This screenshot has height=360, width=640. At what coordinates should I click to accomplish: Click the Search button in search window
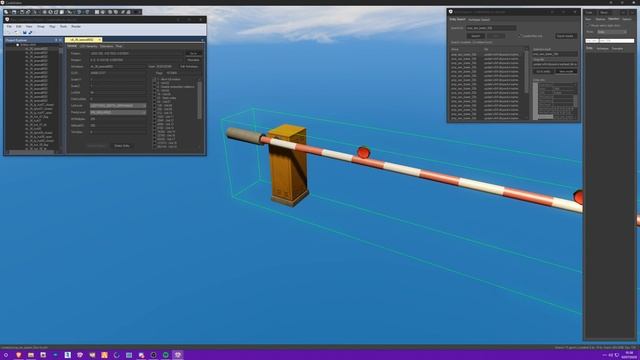[476, 36]
